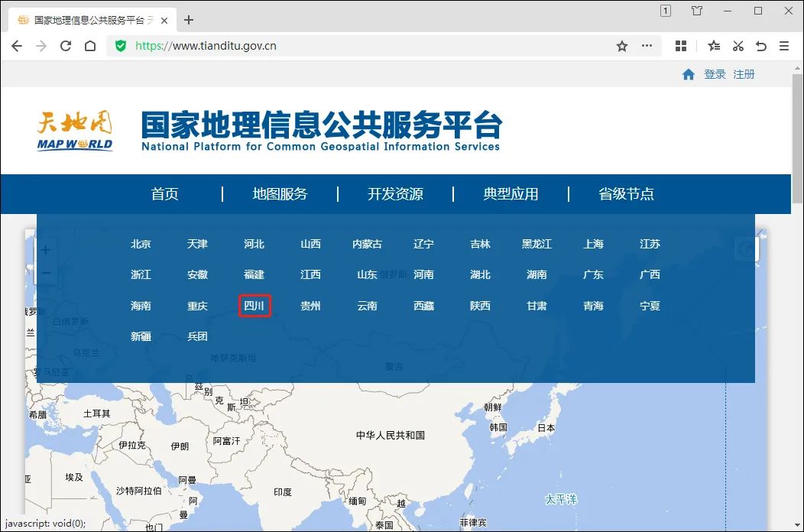Select the 宁夏 node
Screen dimensions: 804x532
tap(650, 307)
